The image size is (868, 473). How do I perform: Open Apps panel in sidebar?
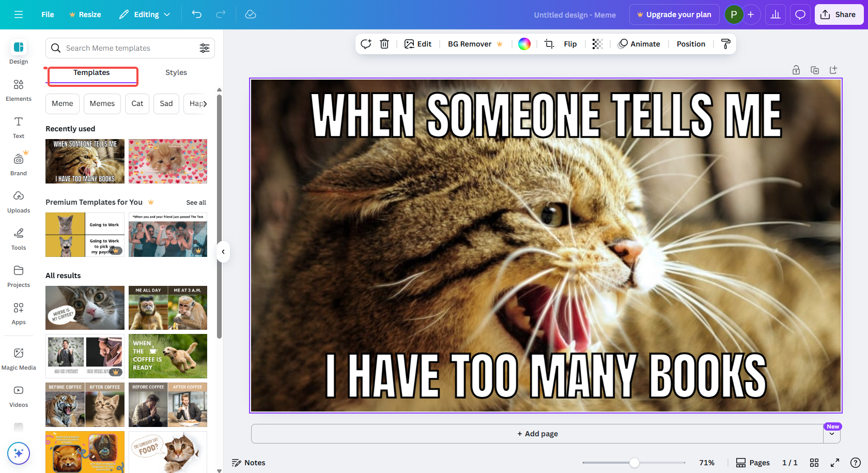(x=19, y=314)
